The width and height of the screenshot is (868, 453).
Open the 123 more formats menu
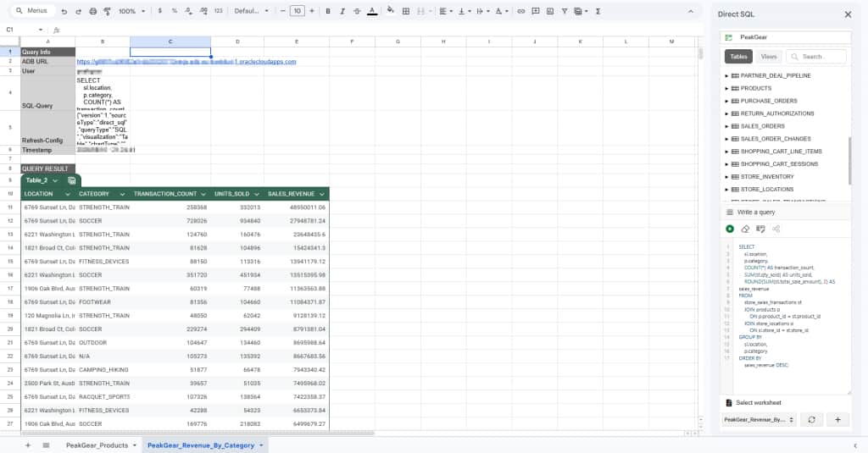coord(218,11)
